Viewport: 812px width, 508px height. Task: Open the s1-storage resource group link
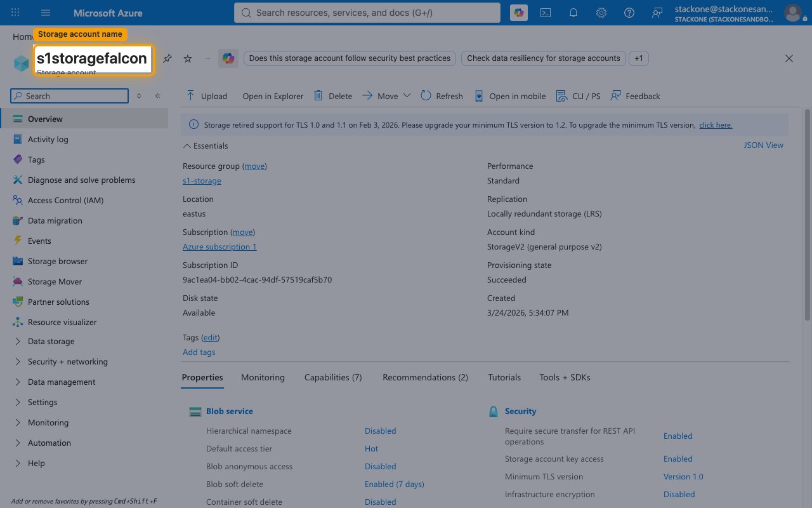pos(202,180)
